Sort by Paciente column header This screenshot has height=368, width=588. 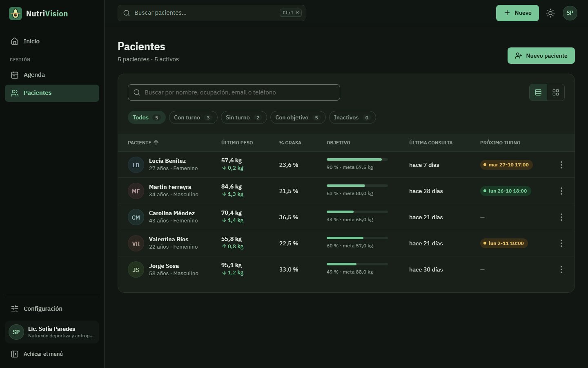coord(143,143)
